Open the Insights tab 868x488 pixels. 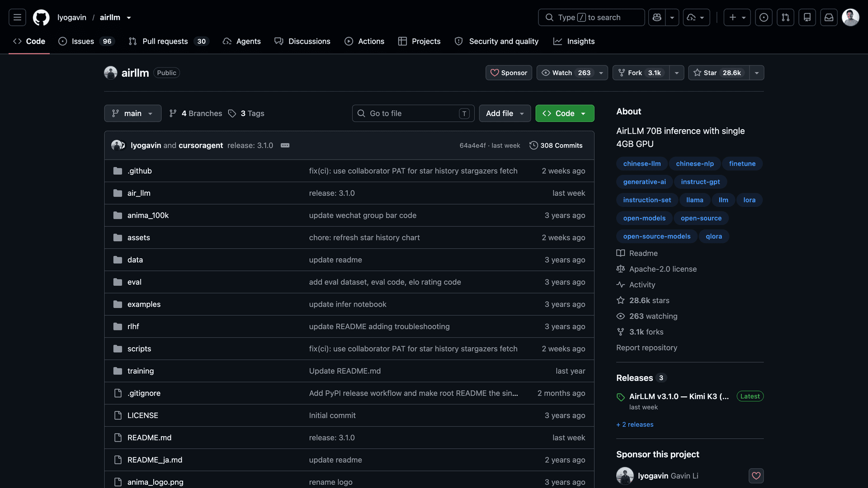click(574, 41)
